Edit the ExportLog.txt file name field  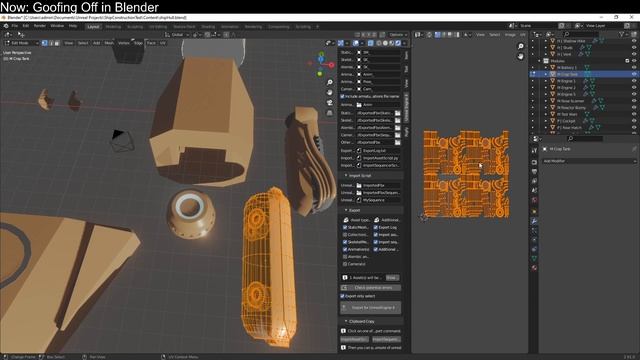[x=378, y=151]
